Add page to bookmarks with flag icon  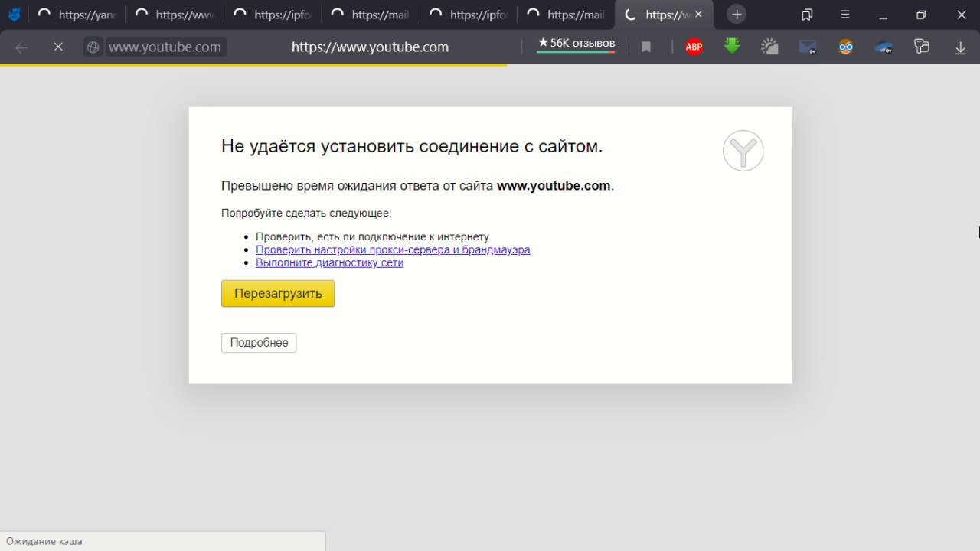tap(645, 47)
